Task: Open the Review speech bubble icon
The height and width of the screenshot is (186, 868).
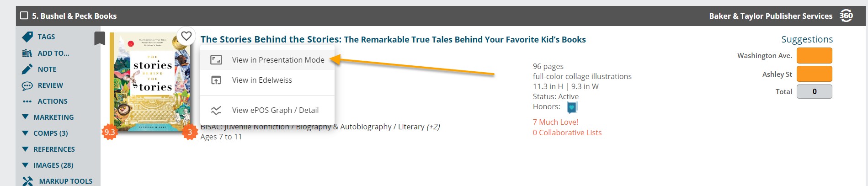Action: pos(27,85)
